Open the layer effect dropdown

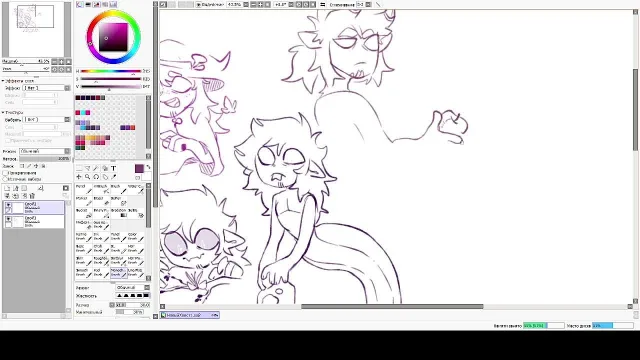(46, 88)
